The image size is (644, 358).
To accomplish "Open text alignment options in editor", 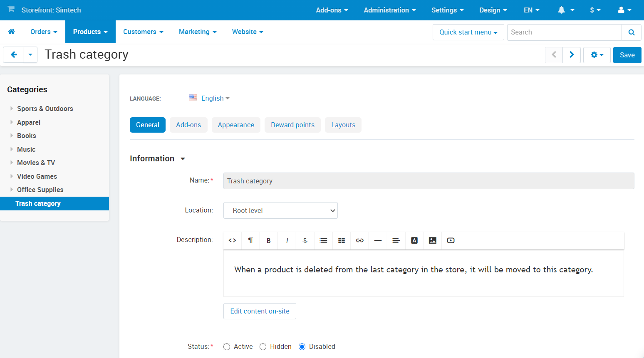I will pos(396,240).
